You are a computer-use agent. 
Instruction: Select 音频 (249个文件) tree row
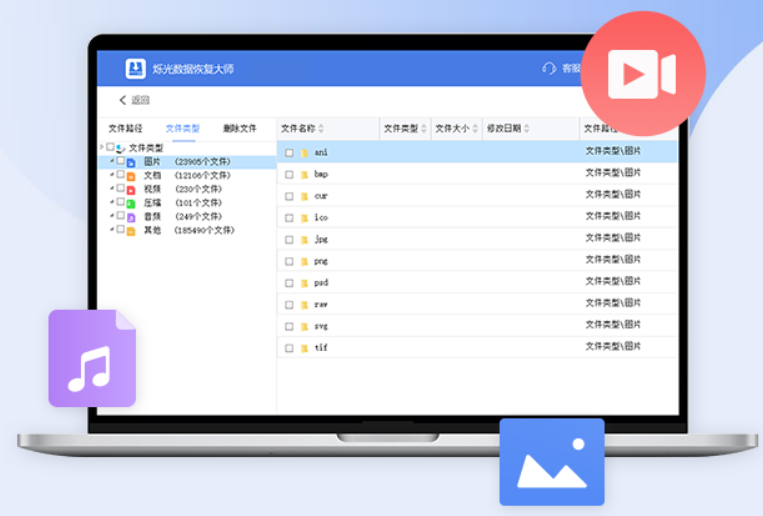pyautogui.click(x=187, y=217)
